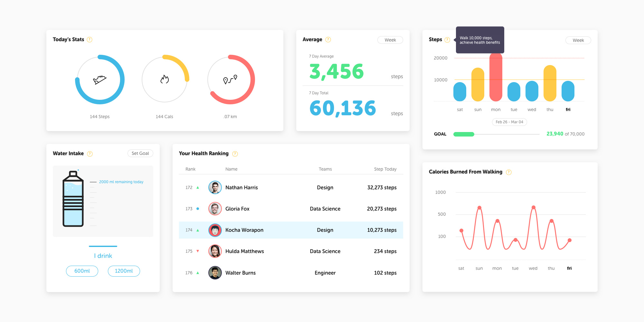Open the Week selector in Average card
Screen dimensions: 644x322
[x=390, y=40]
